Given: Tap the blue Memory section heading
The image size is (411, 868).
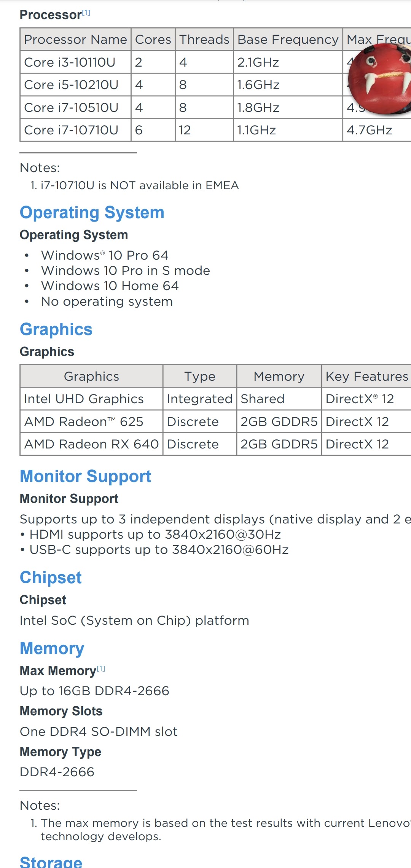Looking at the screenshot, I should (52, 648).
